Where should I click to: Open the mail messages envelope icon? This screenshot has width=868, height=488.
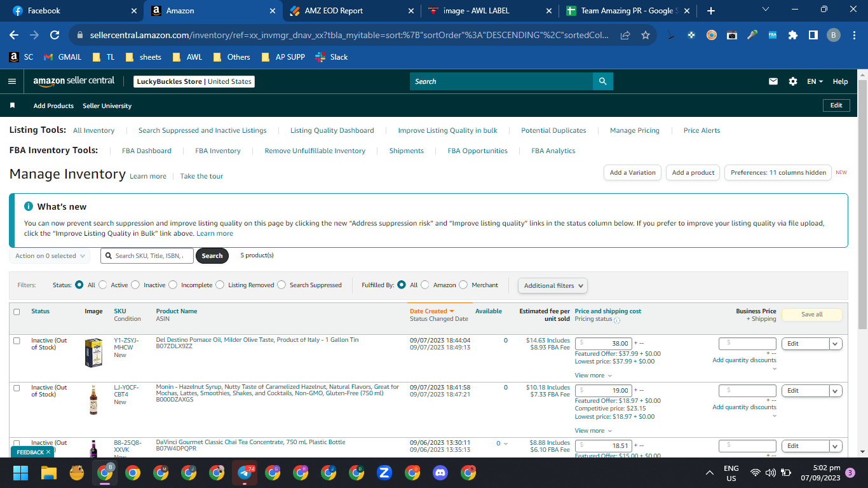point(773,81)
